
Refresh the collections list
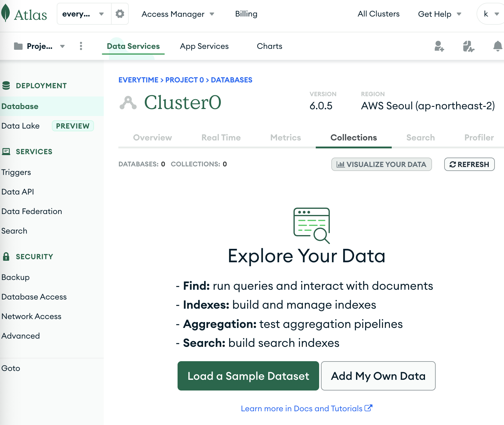469,164
